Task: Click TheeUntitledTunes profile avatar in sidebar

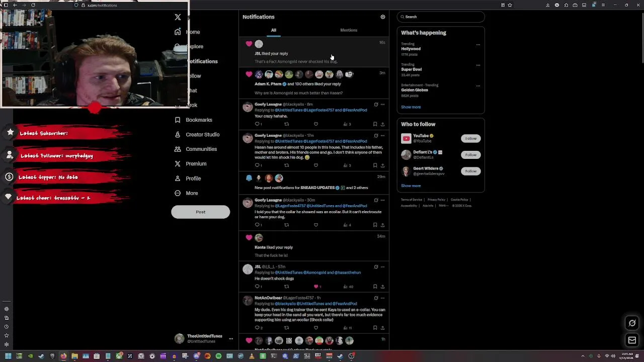Action: tap(179, 339)
